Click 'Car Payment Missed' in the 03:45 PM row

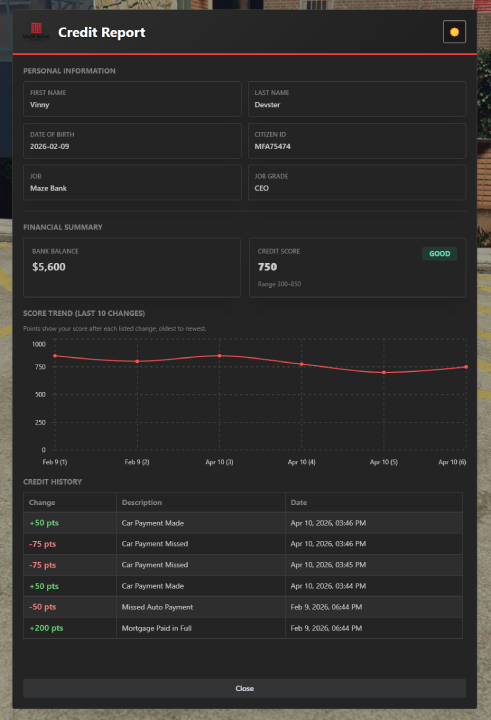155,565
